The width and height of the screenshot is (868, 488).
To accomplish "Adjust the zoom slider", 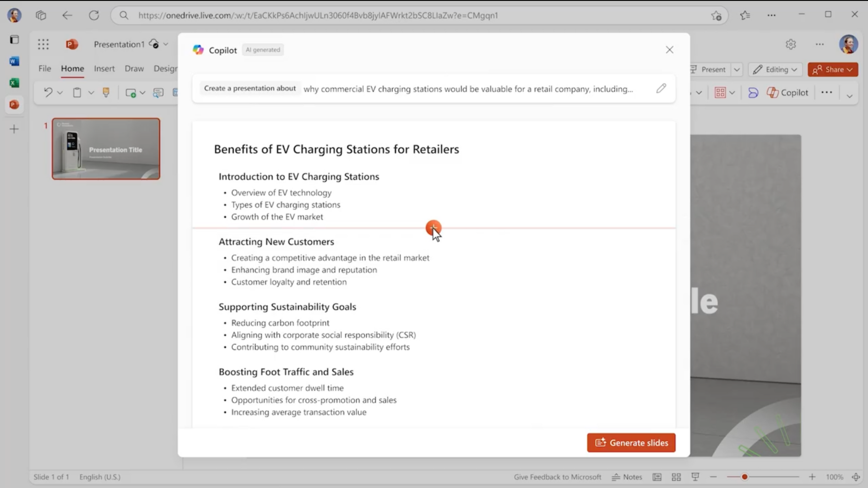I will [744, 477].
